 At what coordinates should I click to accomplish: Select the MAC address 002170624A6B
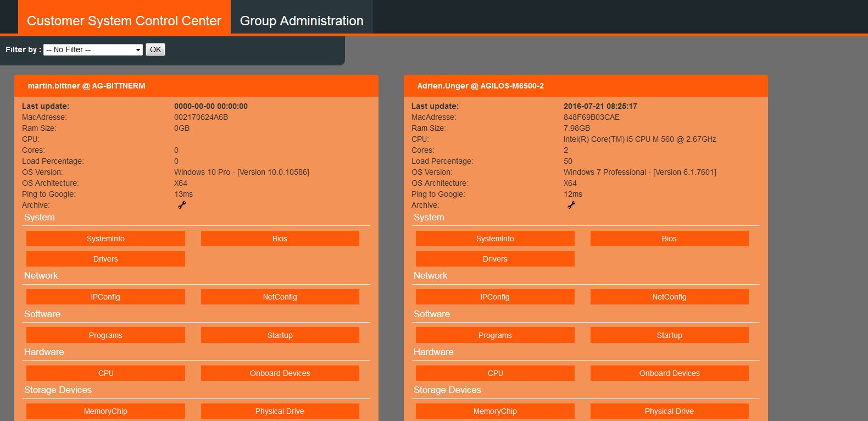201,117
